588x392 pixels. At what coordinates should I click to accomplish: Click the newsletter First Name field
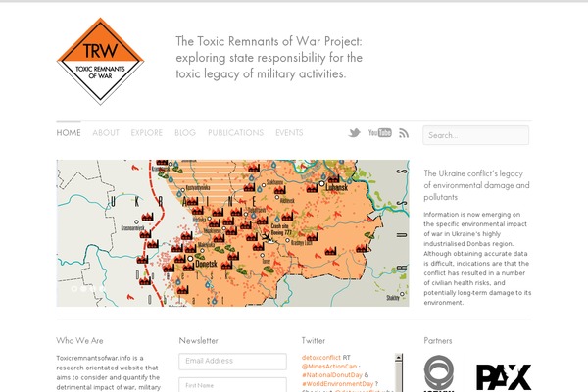[x=233, y=385]
